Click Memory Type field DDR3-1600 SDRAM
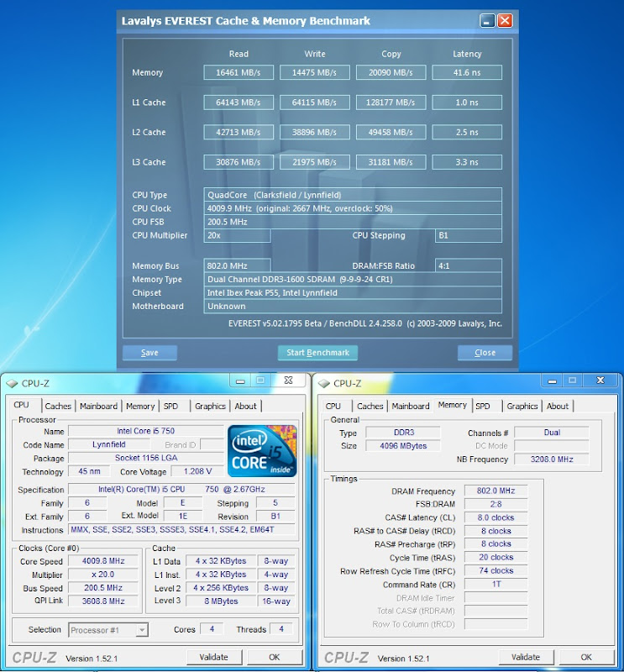Viewport: 624px width, 672px height. pyautogui.click(x=353, y=280)
